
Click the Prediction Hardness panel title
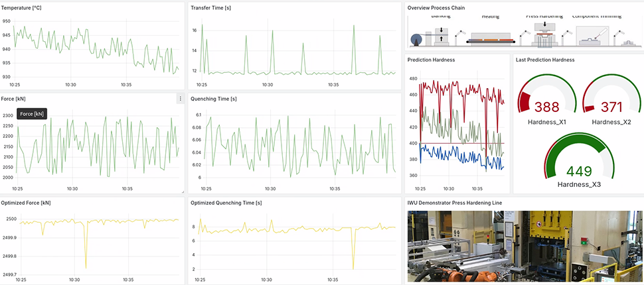point(431,60)
